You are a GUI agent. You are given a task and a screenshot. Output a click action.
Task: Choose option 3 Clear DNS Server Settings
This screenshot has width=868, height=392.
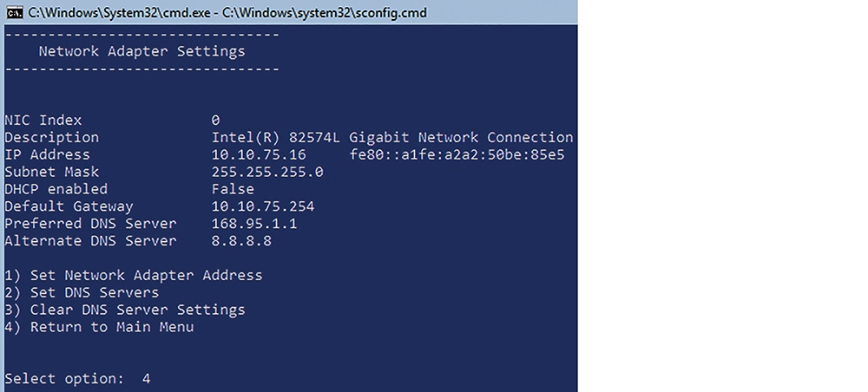(124, 310)
